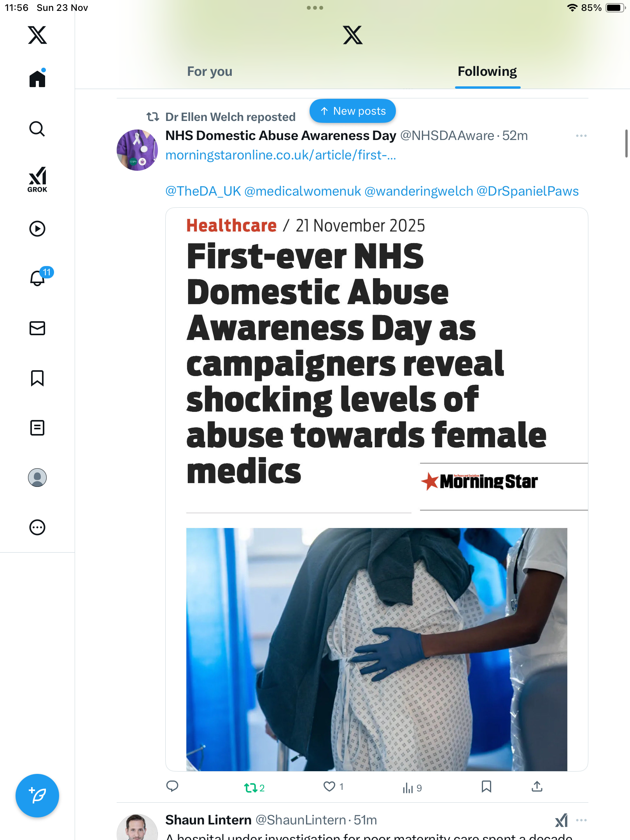The height and width of the screenshot is (840, 630).
Task: Expand the sidebar More menu
Action: (x=37, y=527)
